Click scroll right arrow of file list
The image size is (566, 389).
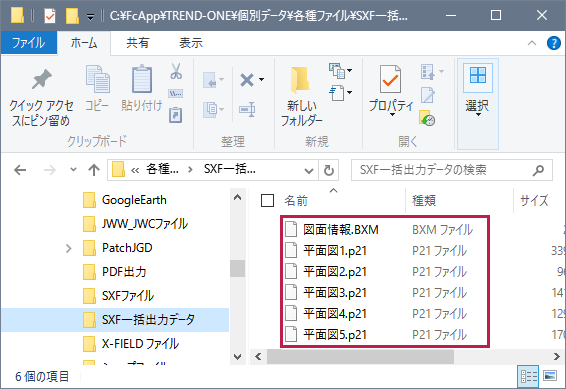[x=556, y=357]
